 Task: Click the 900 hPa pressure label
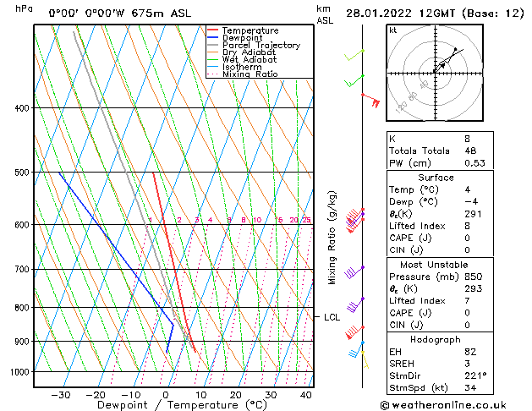point(22,342)
